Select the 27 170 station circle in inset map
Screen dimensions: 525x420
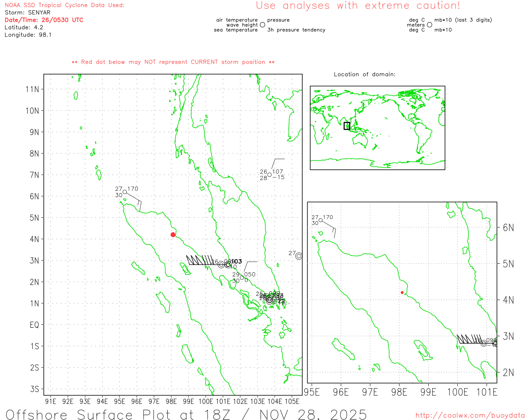click(x=321, y=220)
